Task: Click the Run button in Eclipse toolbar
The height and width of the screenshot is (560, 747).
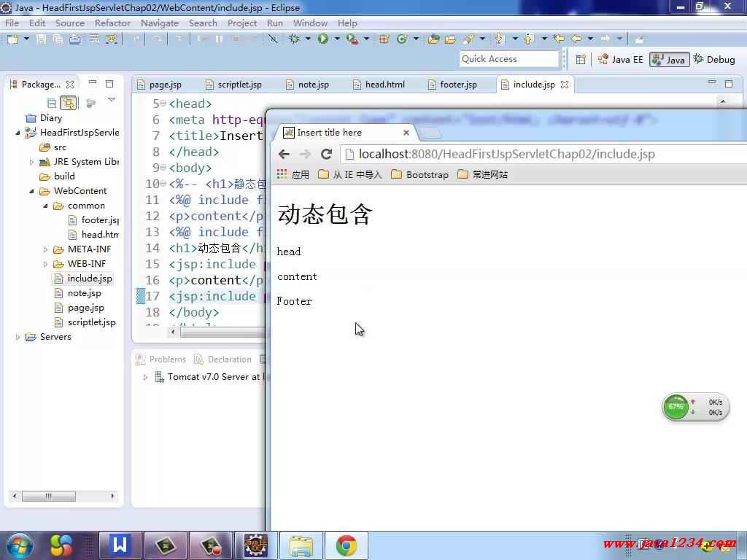Action: [322, 39]
